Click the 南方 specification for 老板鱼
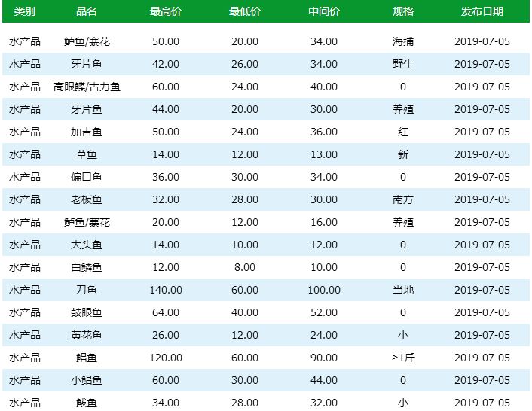Screen dimensions: 532x411 [403, 199]
